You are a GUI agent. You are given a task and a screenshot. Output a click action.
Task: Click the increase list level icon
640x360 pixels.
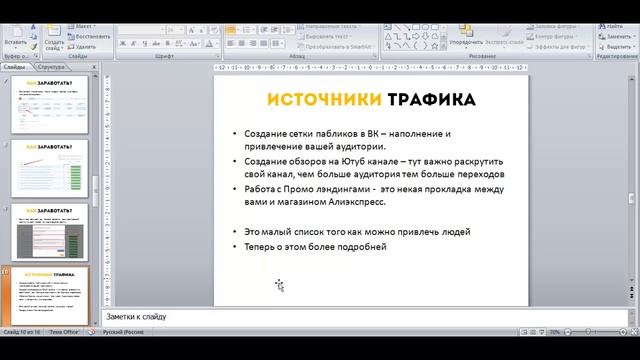276,30
